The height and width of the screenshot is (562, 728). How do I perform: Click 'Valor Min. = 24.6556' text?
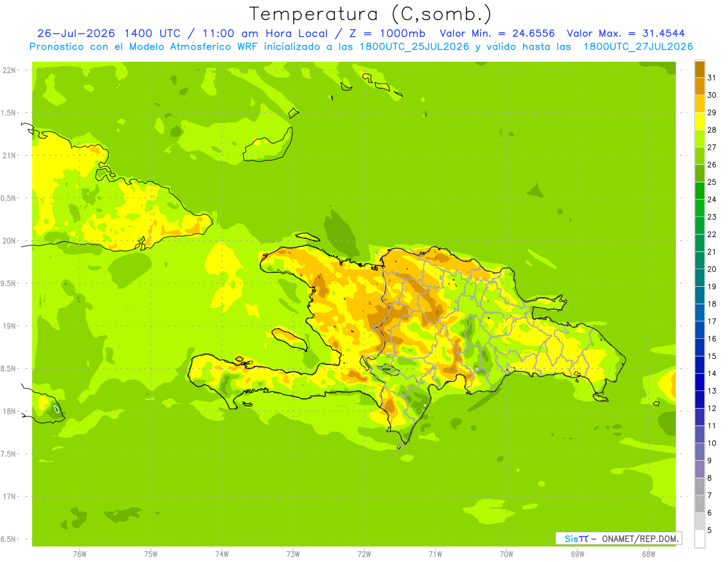click(497, 33)
